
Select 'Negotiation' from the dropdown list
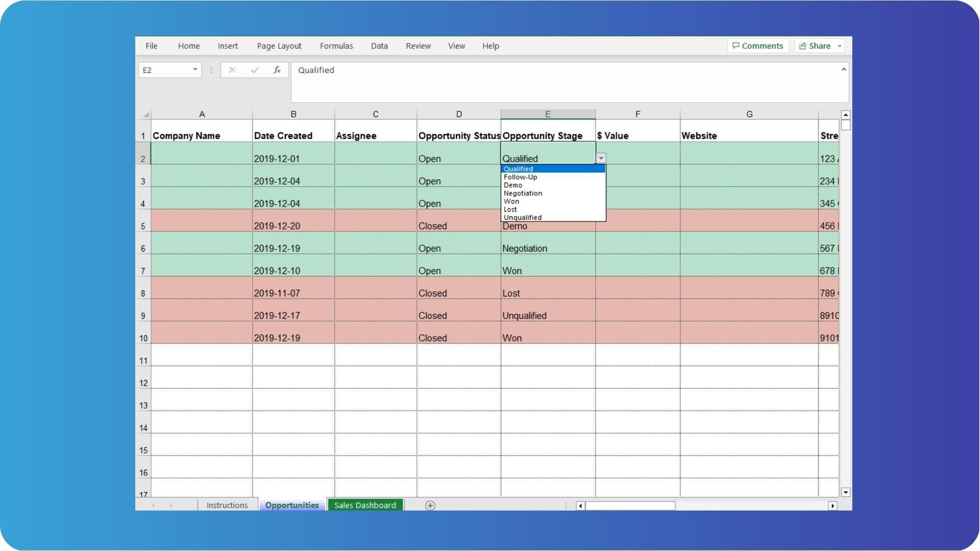point(524,193)
